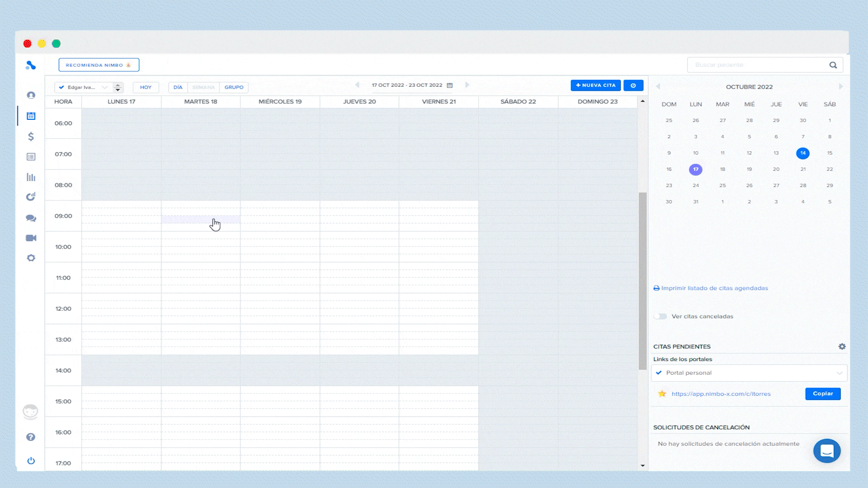Open the calendar icon in sidebar
Screen dimensions: 868x488
pos(31,116)
